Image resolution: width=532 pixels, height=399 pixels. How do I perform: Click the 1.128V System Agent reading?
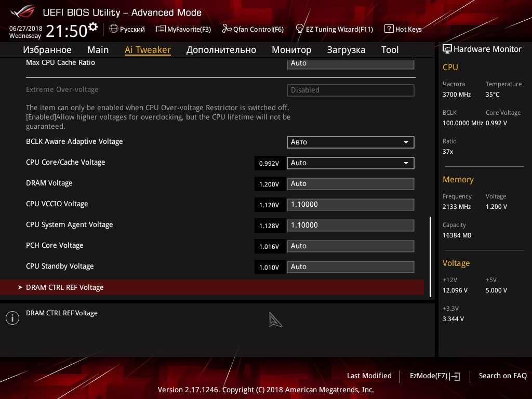click(270, 226)
